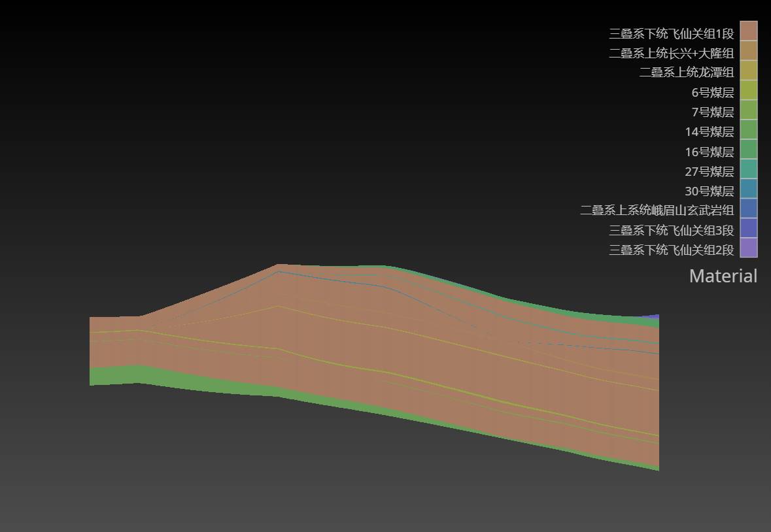Image resolution: width=771 pixels, height=532 pixels.
Task: Click the 27号煤层 teal swatch
Action: click(748, 169)
